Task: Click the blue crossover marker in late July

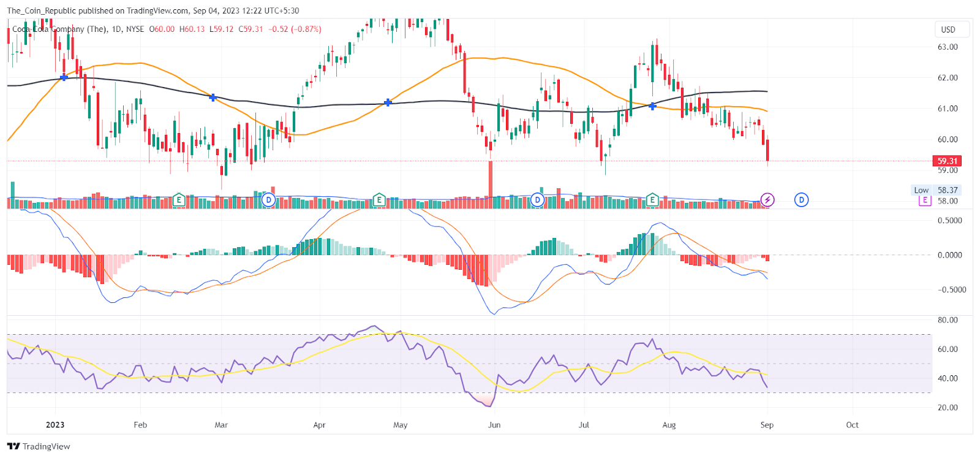Action: pos(652,106)
